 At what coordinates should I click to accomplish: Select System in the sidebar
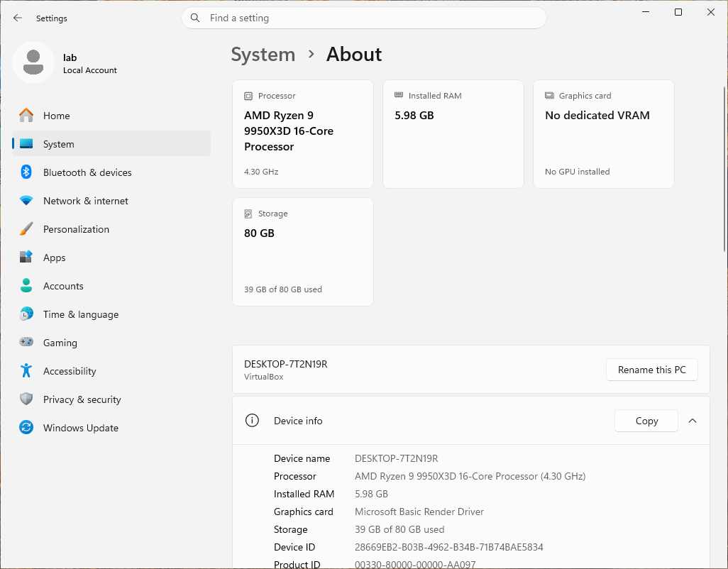tap(111, 144)
